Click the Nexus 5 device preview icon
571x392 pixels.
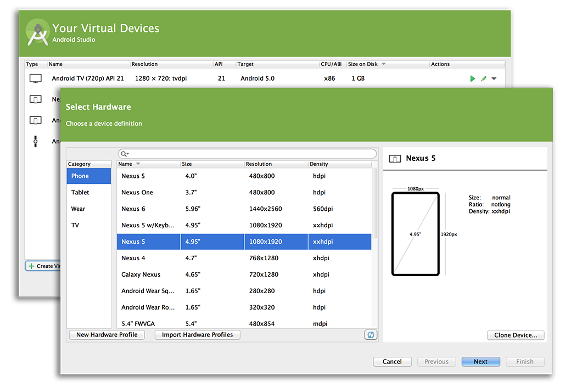395,159
